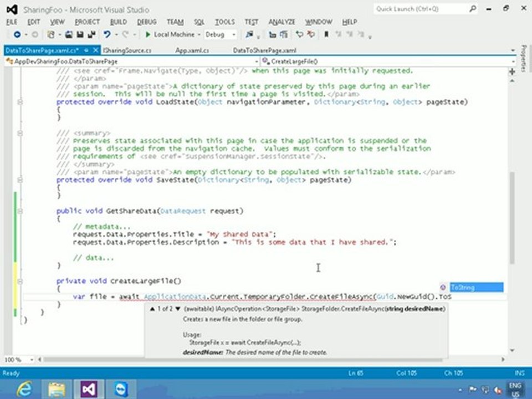Viewport: 532px width, 399px height.
Task: Open the WINDOW menu
Action: coord(318,22)
